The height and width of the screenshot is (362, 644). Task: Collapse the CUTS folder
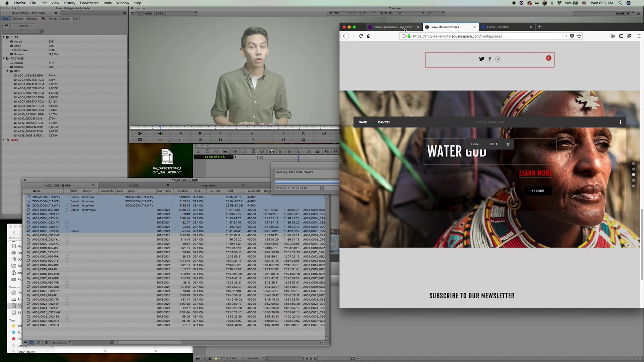(4, 37)
